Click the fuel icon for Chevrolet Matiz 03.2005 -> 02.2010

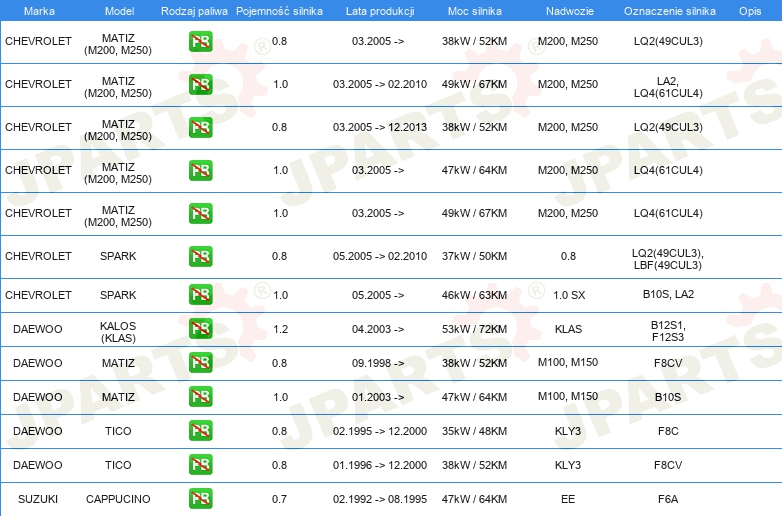200,84
